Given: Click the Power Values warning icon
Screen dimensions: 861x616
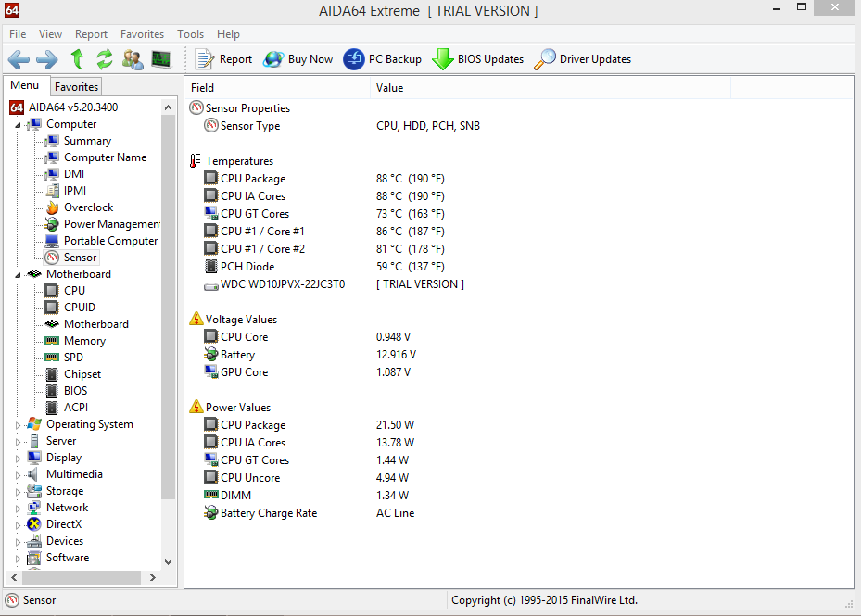Looking at the screenshot, I should pos(196,407).
